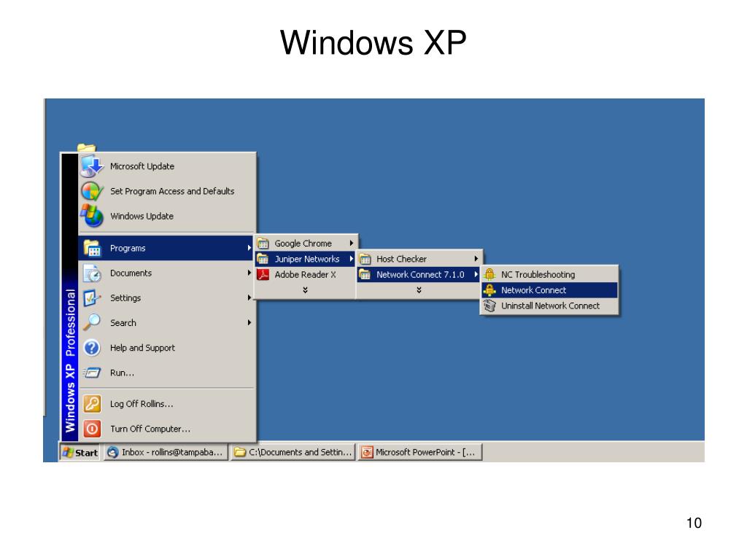
Task: Expand the Network Connect 7.1.0 submenu arrow
Action: click(x=476, y=275)
